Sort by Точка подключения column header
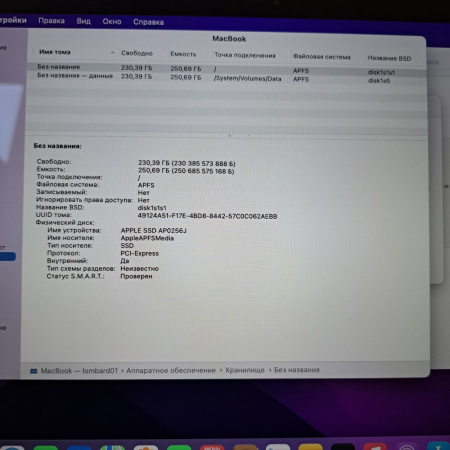 pyautogui.click(x=245, y=55)
